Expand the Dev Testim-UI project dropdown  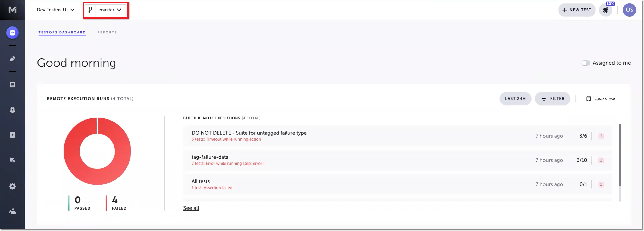[x=55, y=10]
